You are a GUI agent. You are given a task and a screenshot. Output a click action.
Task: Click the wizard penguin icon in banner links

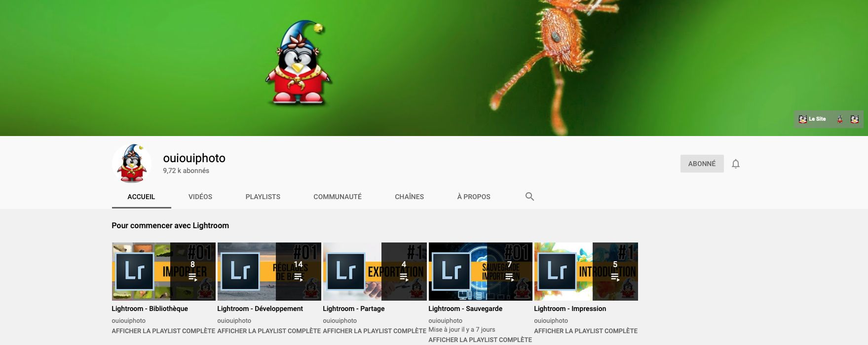840,119
